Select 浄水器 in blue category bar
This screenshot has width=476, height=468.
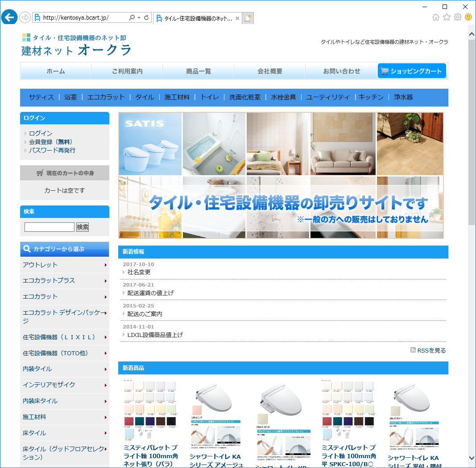(403, 97)
